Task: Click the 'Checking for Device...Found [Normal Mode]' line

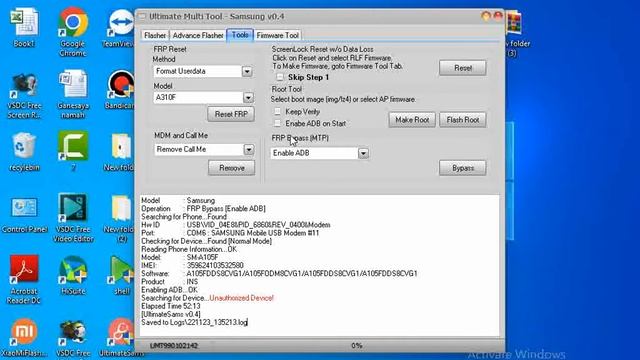Action: [x=206, y=241]
